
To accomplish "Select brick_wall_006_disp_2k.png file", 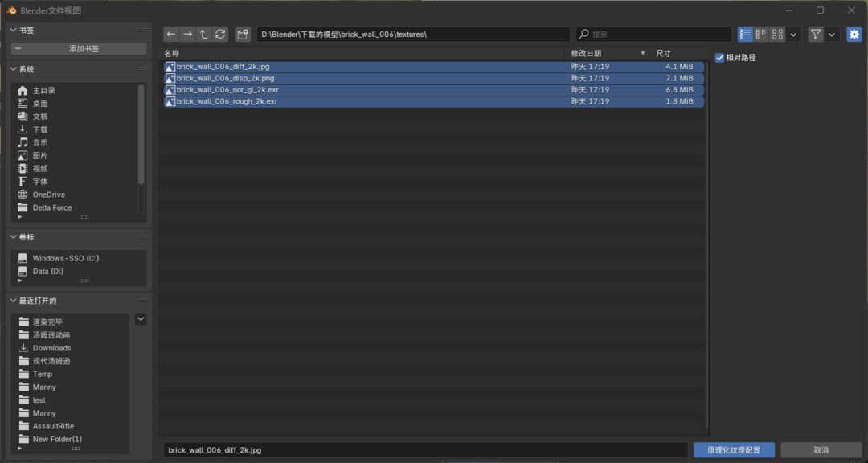I will [434, 78].
